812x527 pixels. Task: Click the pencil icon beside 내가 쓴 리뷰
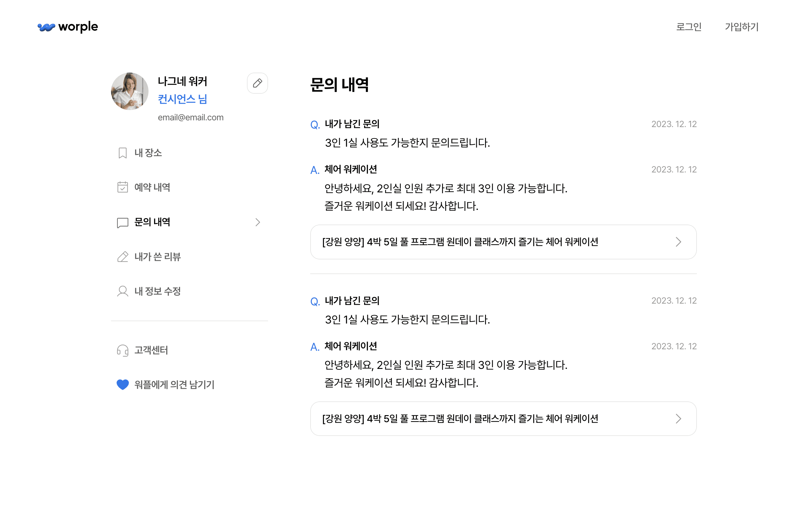122,257
